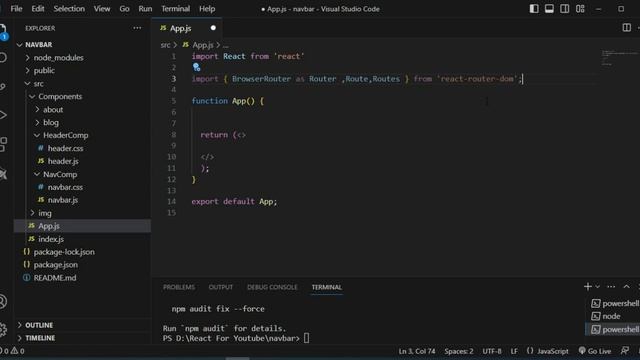
Task: Select App.js in the explorer tree
Action: click(82, 226)
